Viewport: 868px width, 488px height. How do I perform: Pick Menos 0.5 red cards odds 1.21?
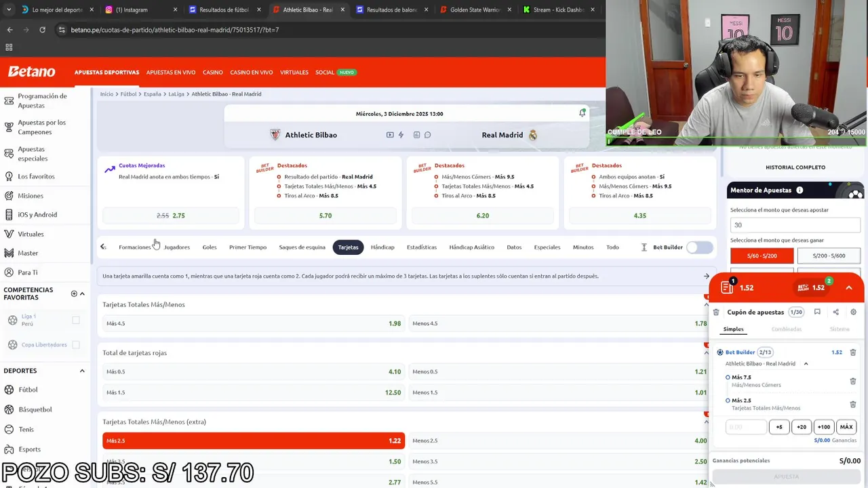(x=559, y=371)
